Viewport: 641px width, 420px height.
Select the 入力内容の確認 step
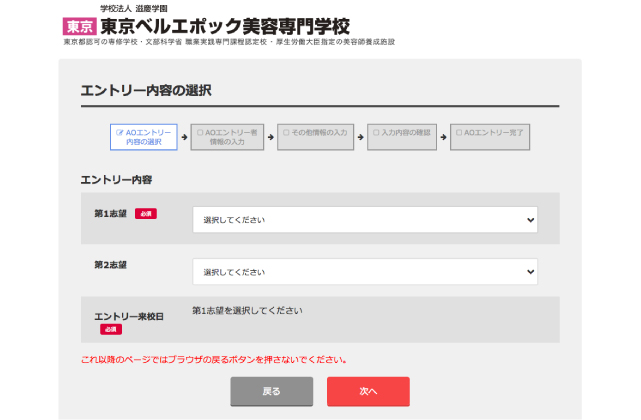pos(402,137)
